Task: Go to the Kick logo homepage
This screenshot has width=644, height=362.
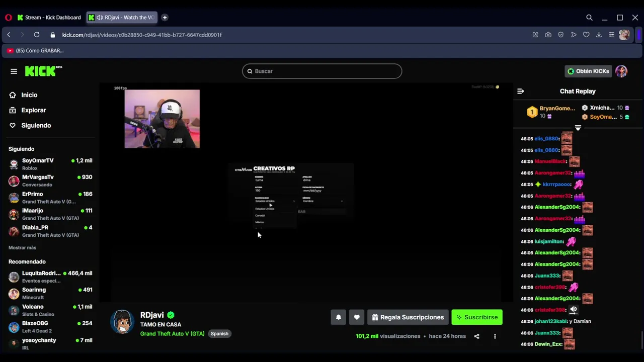Action: (x=43, y=71)
